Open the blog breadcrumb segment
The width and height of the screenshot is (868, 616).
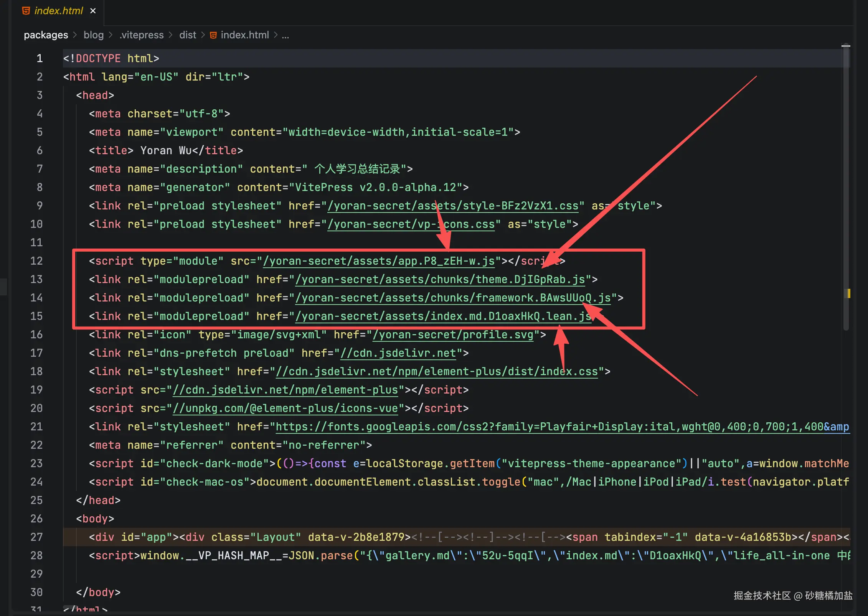[93, 35]
